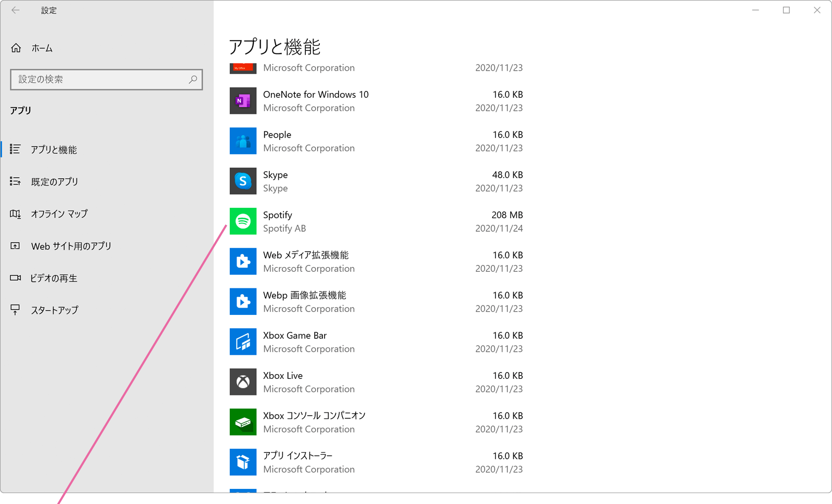This screenshot has width=832, height=504.
Task: Select the Webp 画像拡張機能 entry
Action: pos(376,301)
